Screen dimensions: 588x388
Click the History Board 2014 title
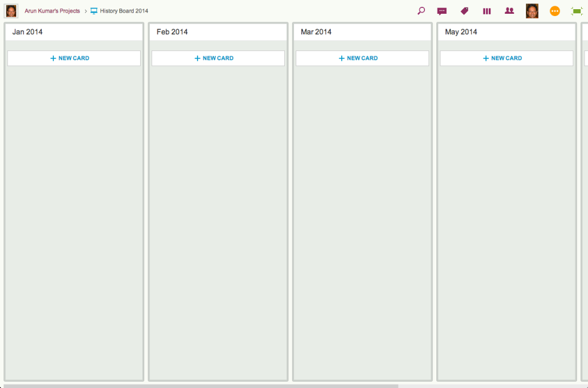pos(124,11)
